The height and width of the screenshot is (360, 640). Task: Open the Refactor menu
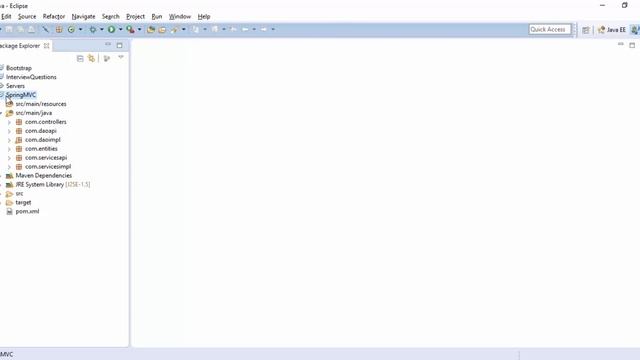point(54,16)
